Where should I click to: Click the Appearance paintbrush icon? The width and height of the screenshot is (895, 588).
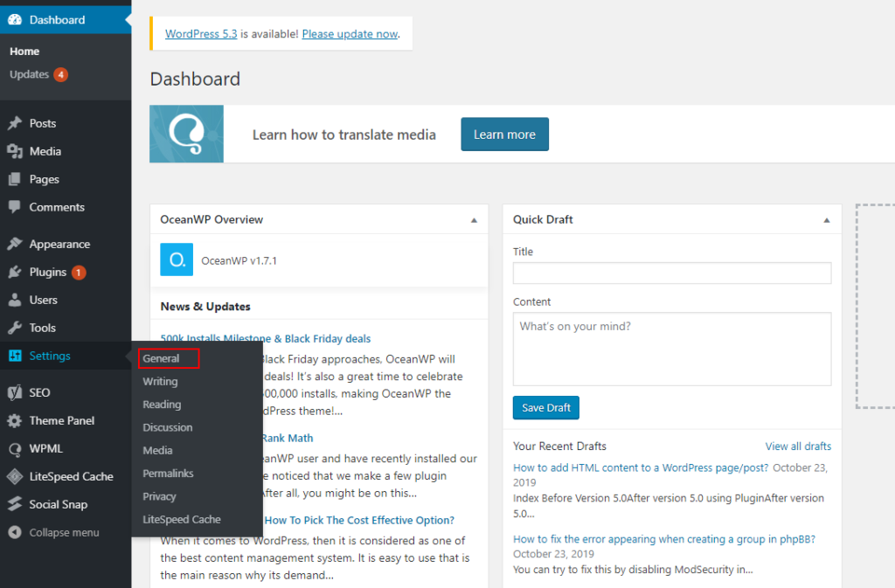click(15, 245)
